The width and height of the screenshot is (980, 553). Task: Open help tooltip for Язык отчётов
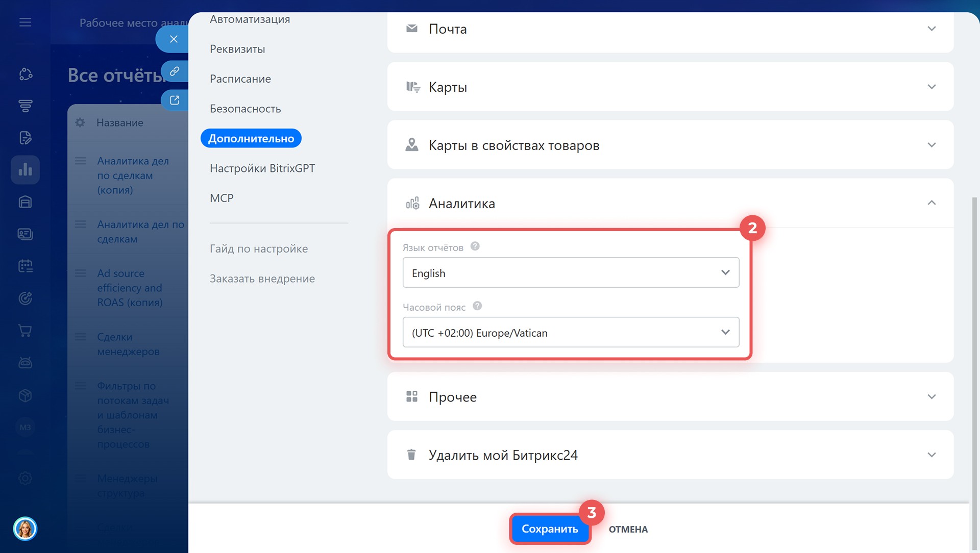coord(475,246)
